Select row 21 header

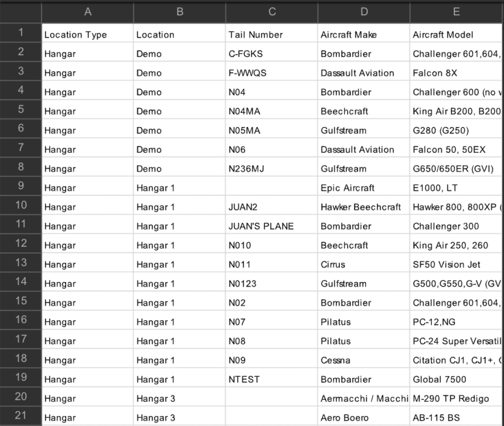pos(20,418)
